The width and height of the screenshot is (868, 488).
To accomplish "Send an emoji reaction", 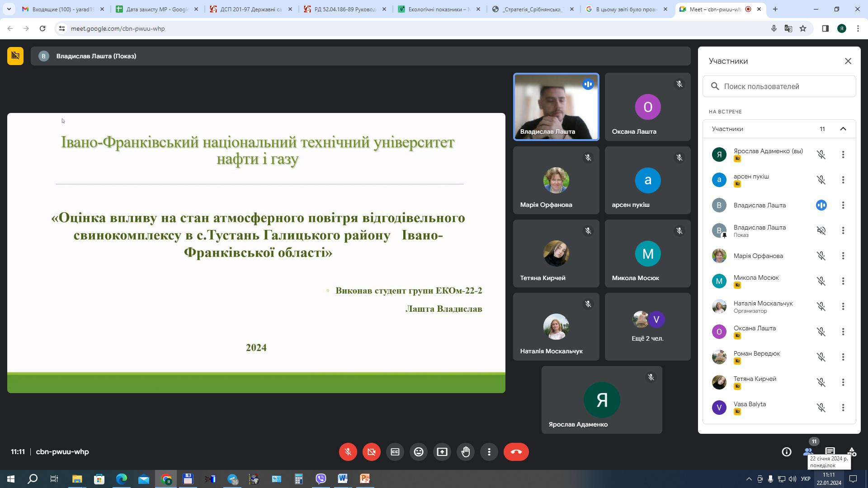I will coord(418,451).
